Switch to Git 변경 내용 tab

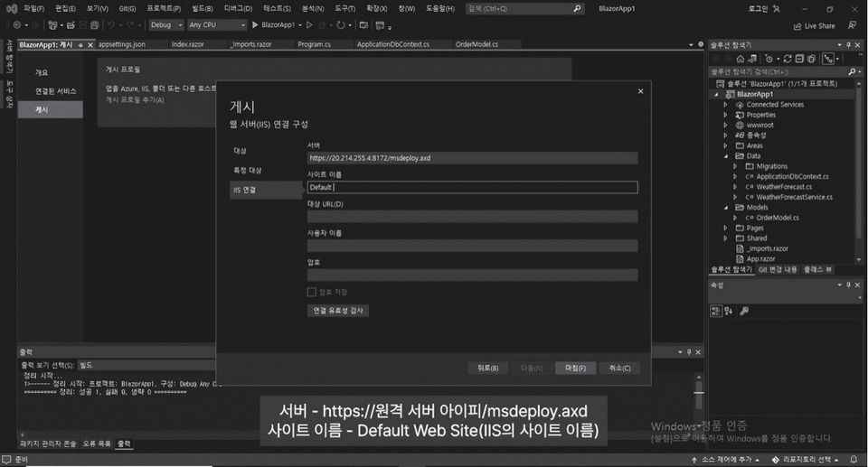click(778, 269)
